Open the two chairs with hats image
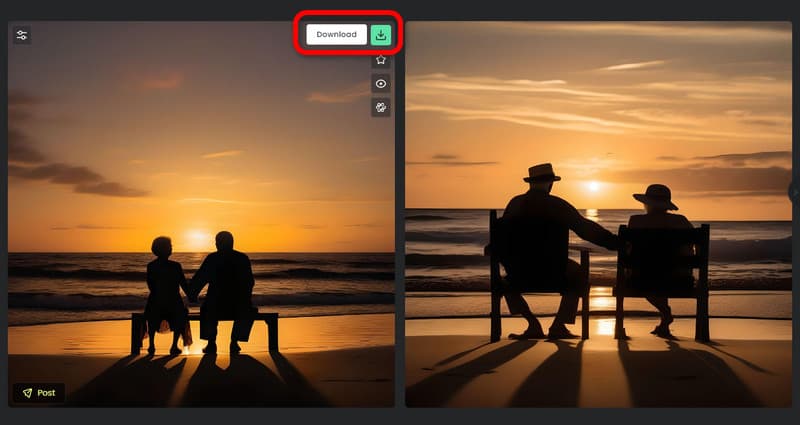 pyautogui.click(x=598, y=214)
